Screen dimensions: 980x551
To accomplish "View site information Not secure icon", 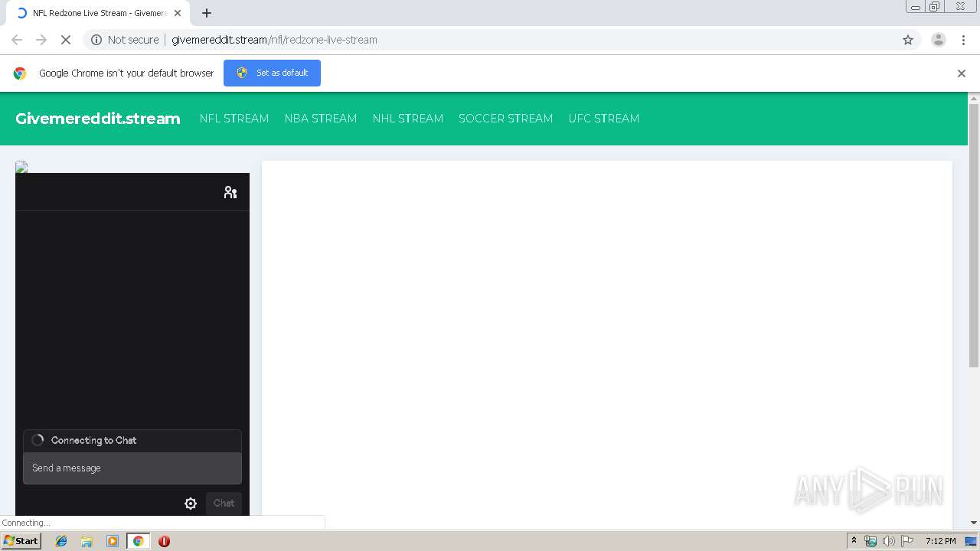I will pos(96,40).
